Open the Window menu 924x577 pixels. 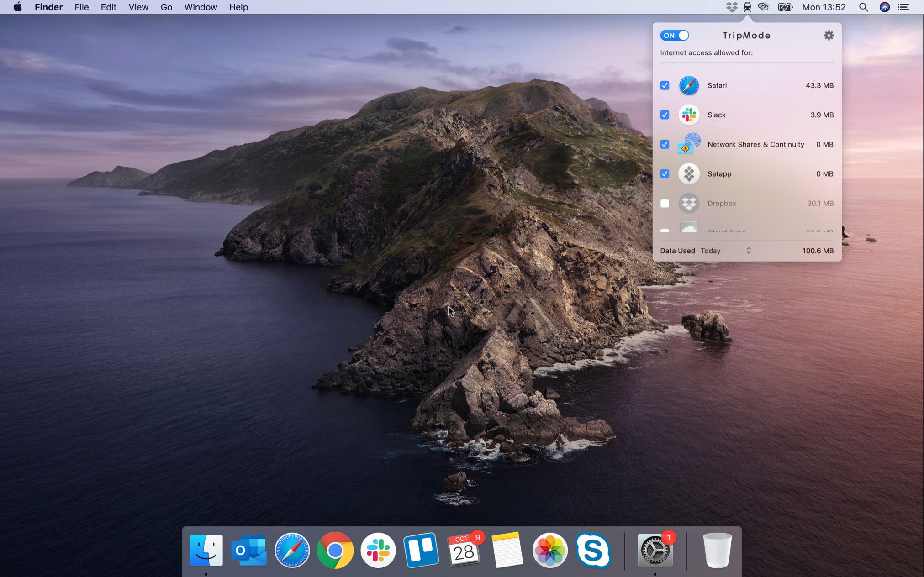201,7
